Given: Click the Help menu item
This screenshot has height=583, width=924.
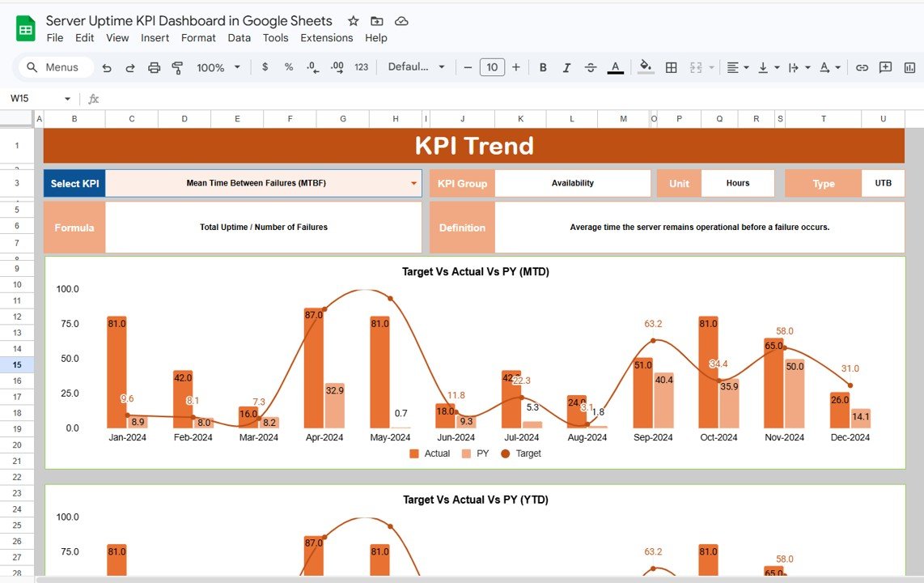Looking at the screenshot, I should (375, 37).
